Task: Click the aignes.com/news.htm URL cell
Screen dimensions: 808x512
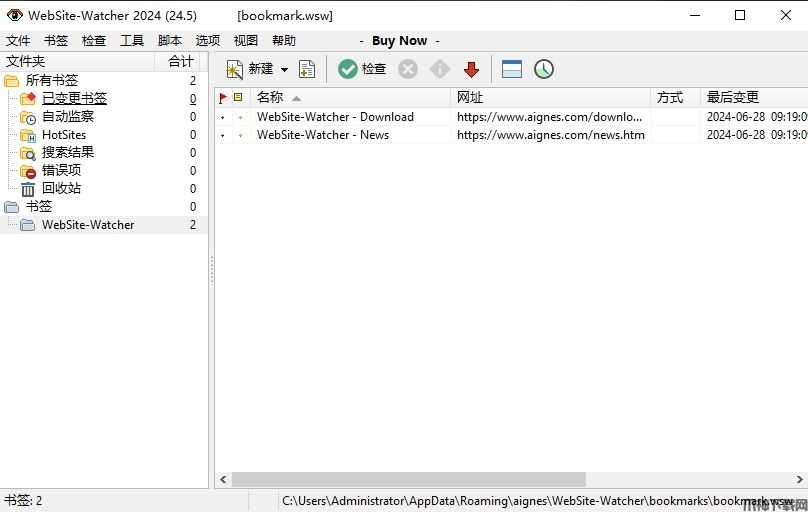Action: pyautogui.click(x=550, y=135)
